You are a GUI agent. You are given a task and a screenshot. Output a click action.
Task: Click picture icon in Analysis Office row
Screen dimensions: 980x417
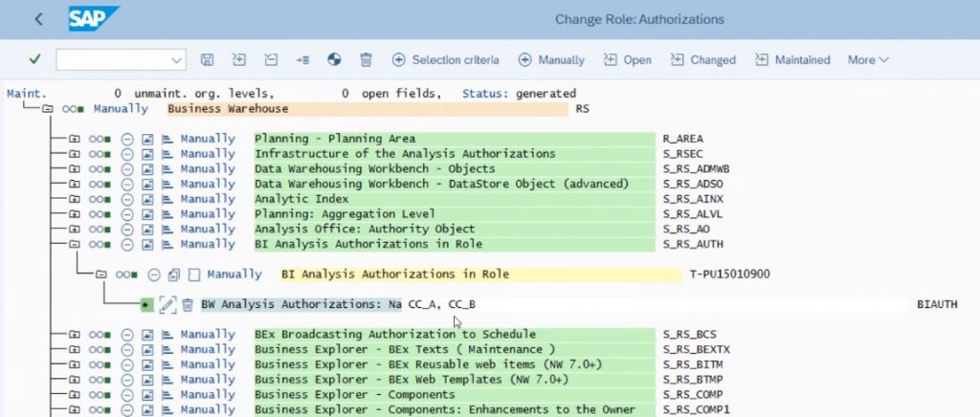tap(147, 229)
